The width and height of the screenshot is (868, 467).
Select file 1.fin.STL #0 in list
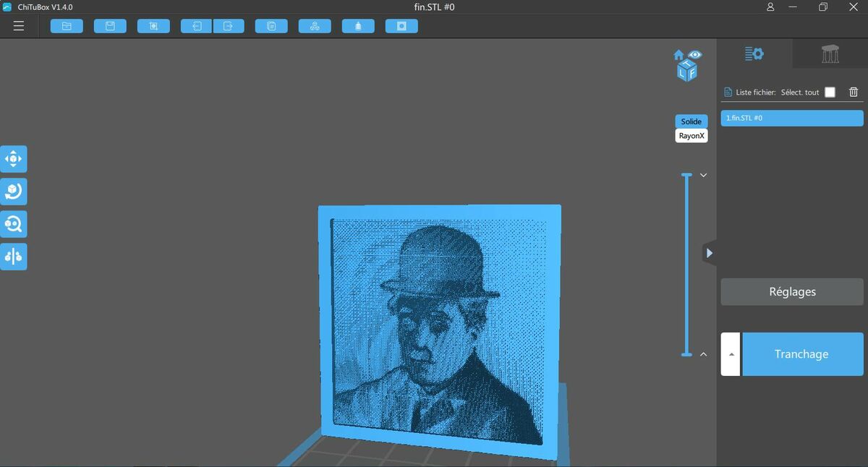point(792,118)
